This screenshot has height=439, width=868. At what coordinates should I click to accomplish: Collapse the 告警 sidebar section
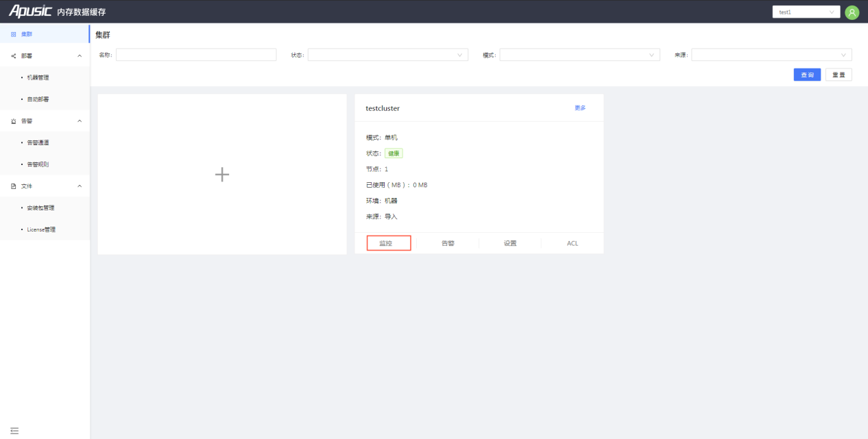pos(45,121)
